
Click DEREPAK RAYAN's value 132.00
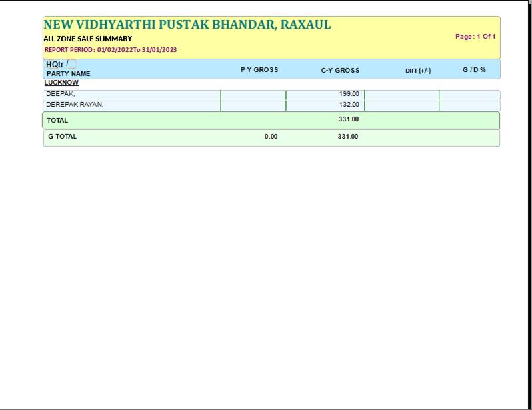[349, 105]
